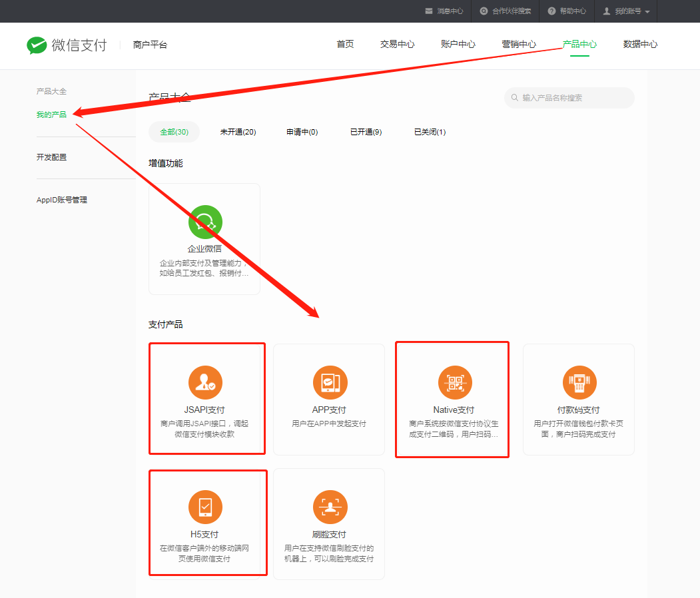Click the APP支付 orange icon
The height and width of the screenshot is (598, 700).
(330, 382)
